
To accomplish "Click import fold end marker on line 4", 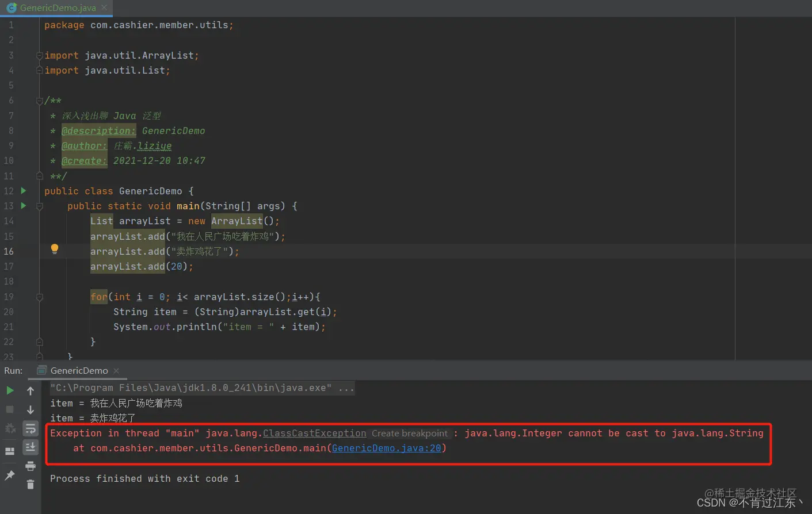I will pyautogui.click(x=39, y=70).
